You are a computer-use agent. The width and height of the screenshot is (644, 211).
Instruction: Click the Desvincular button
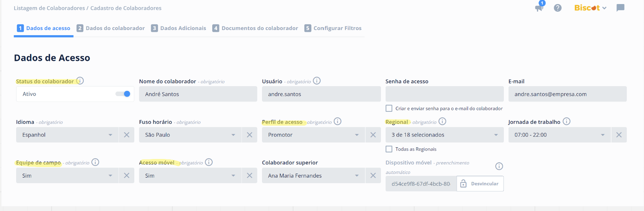pyautogui.click(x=480, y=184)
